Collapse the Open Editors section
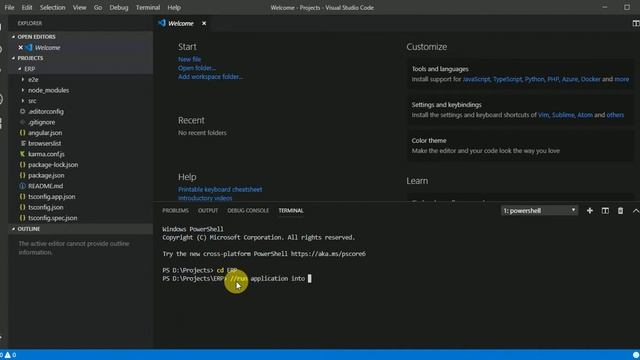Viewport: 640px width, 360px height. click(13, 37)
